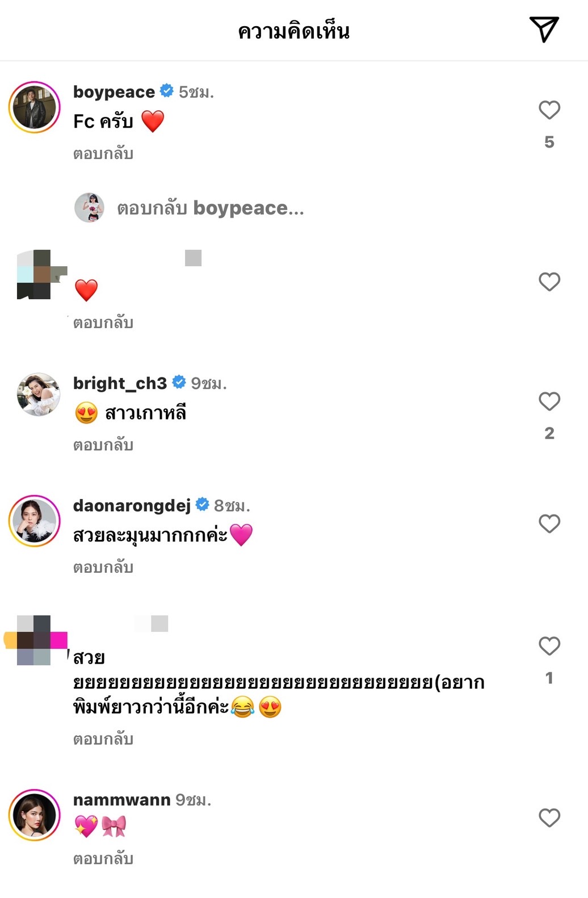Viewport: 588px width, 898px height.
Task: Open bright_ch3's profile avatar
Action: [38, 395]
